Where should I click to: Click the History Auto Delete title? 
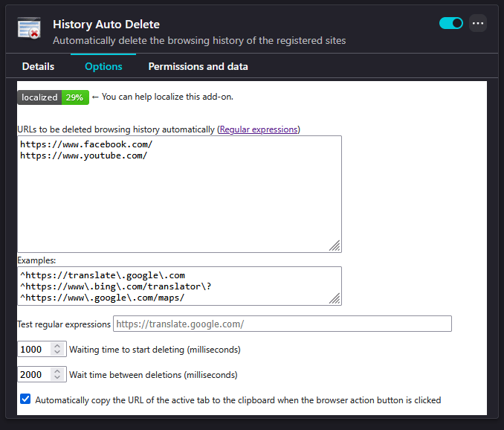[x=106, y=24]
